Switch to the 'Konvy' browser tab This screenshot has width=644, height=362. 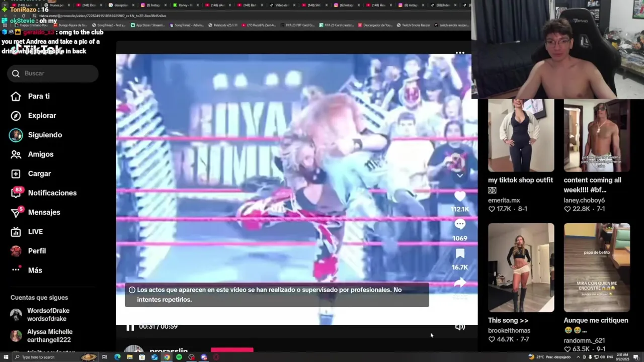(x=185, y=5)
